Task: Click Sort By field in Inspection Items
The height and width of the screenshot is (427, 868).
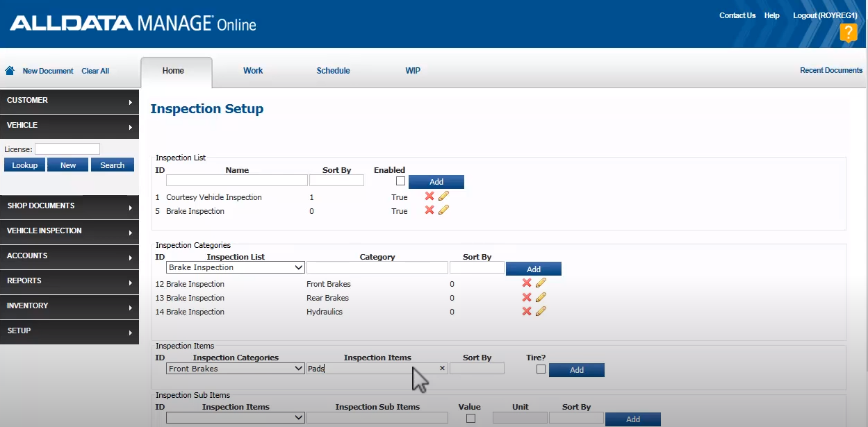Action: 477,369
